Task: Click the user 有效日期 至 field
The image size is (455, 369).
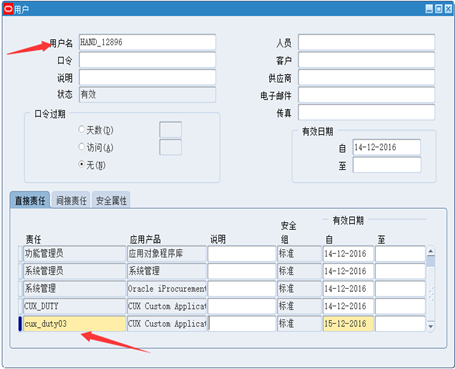Action: tap(387, 165)
